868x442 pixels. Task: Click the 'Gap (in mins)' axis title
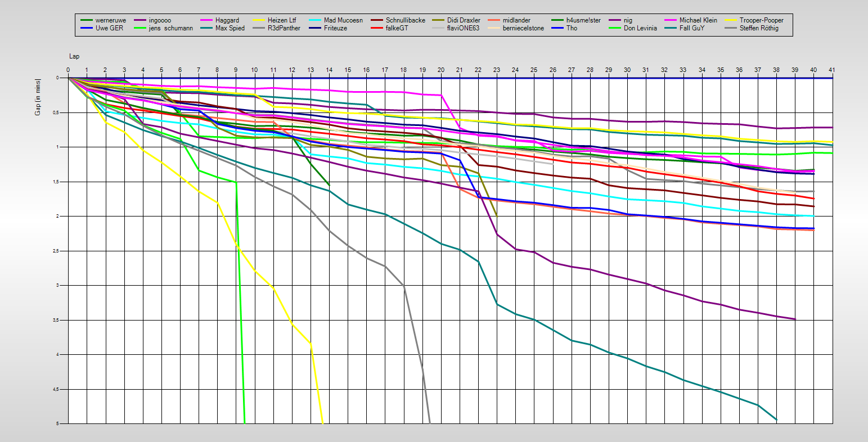(x=38, y=97)
